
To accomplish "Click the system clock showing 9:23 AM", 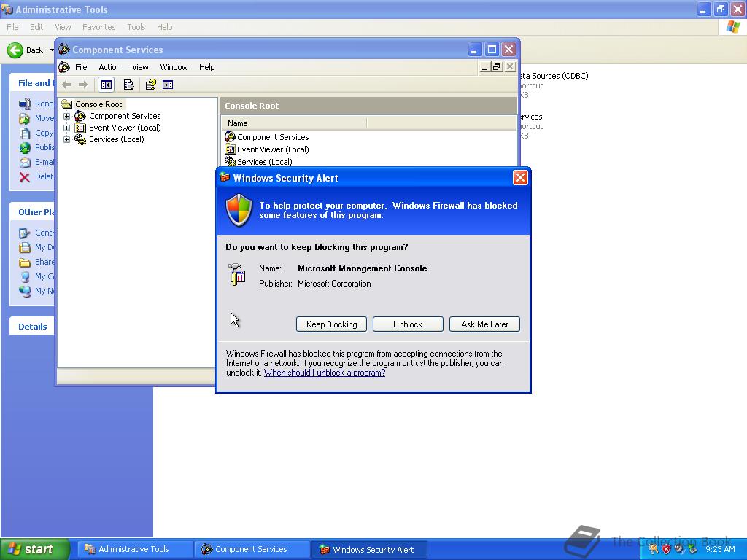I will click(720, 549).
